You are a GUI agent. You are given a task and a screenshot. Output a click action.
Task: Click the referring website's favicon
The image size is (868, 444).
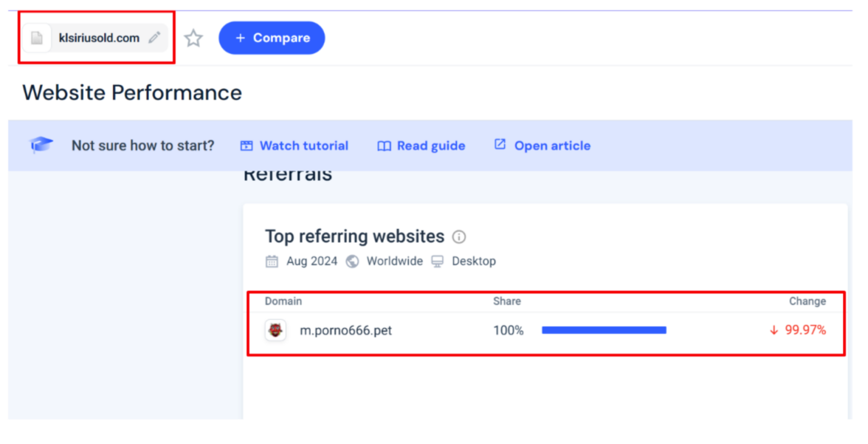[x=275, y=330]
